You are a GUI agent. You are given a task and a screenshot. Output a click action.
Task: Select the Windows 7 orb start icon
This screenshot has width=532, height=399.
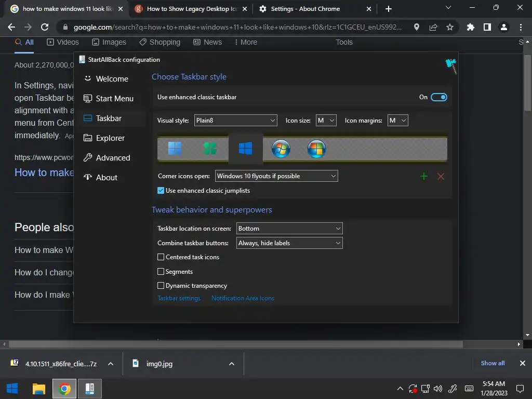281,149
